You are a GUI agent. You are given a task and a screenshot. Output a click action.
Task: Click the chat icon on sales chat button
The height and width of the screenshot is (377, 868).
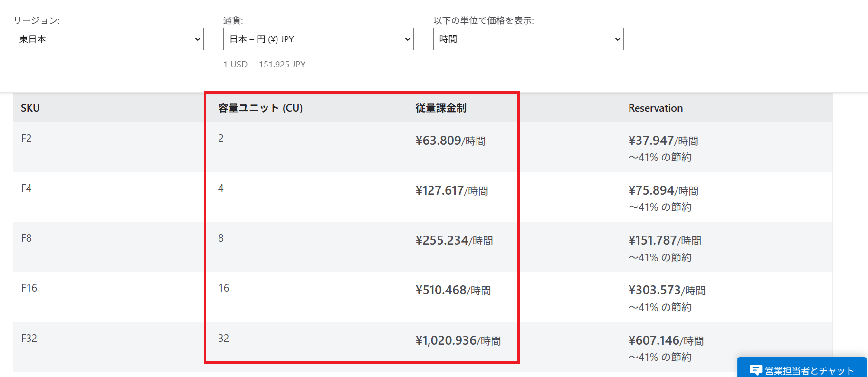755,370
